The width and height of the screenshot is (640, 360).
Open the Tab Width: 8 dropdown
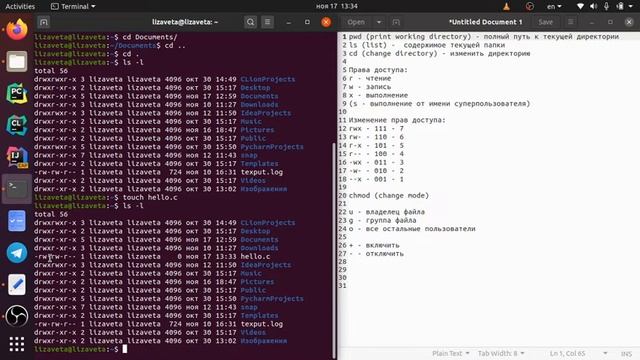[501, 353]
